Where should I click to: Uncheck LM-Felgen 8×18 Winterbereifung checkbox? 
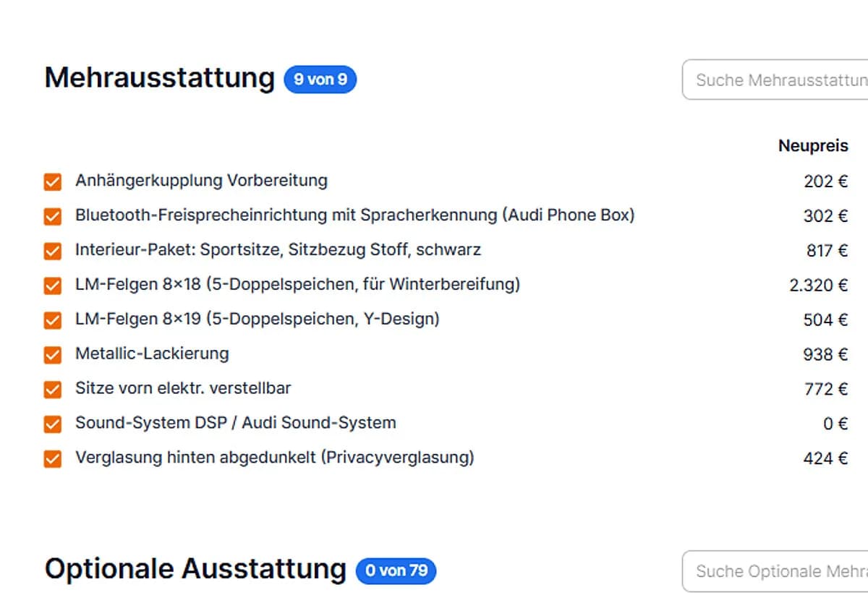coord(52,286)
